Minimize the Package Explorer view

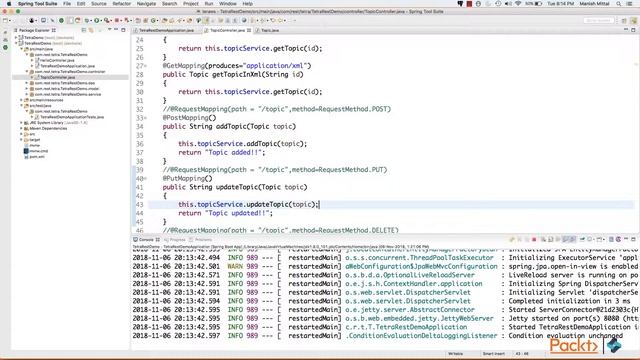(116, 30)
